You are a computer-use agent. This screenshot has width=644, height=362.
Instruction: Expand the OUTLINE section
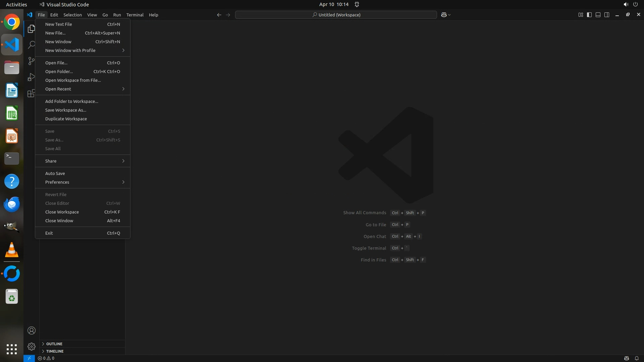click(x=54, y=344)
